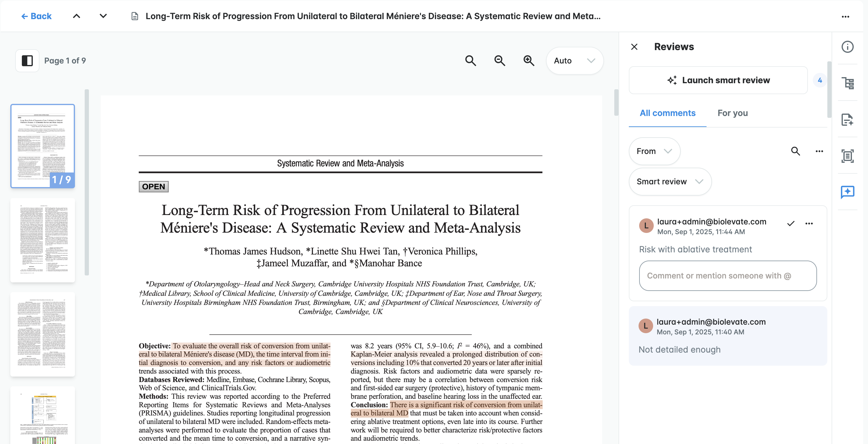
Task: Open the AI document notes icon
Action: (x=847, y=119)
